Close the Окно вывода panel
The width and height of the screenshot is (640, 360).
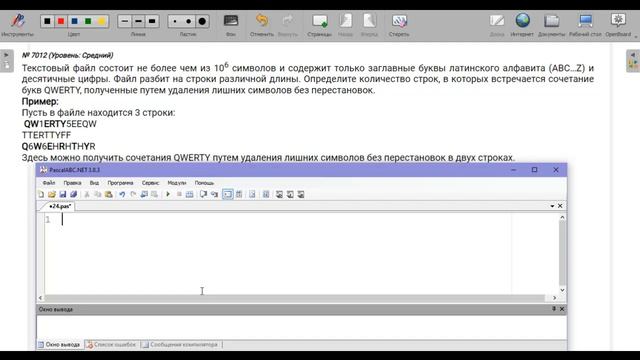click(562, 309)
